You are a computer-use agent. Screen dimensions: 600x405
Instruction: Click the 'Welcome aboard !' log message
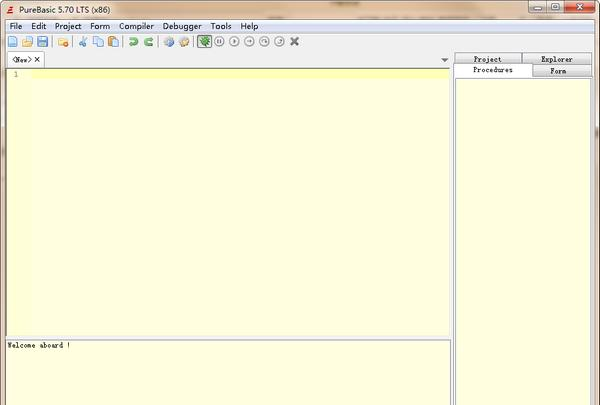[x=39, y=345]
